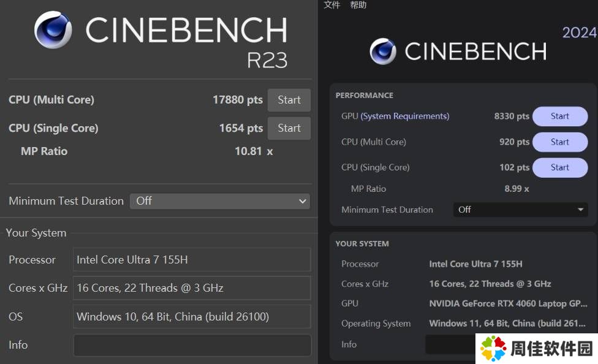Expand Cinebench 2024 Minimum Test Duration dropdown

coord(520,210)
